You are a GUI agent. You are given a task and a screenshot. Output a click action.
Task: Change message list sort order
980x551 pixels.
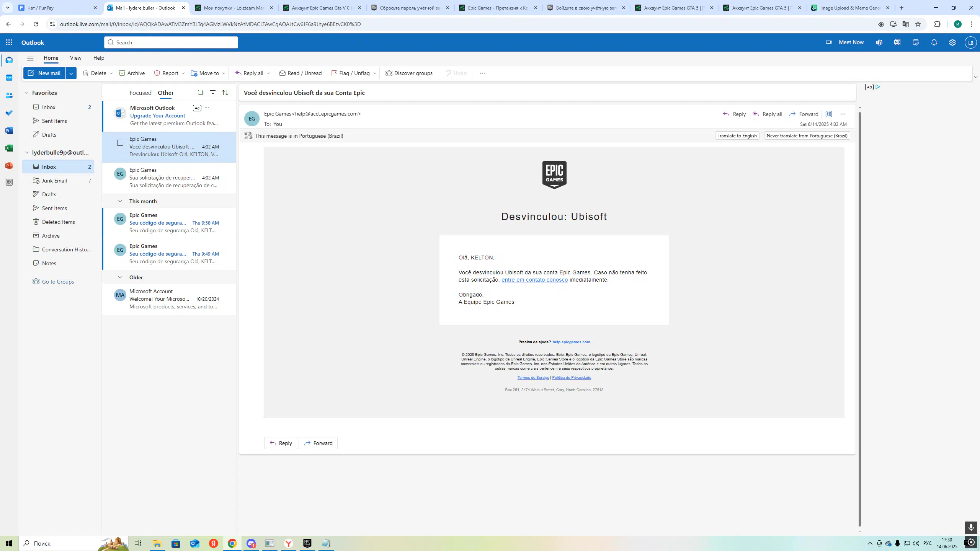[225, 93]
